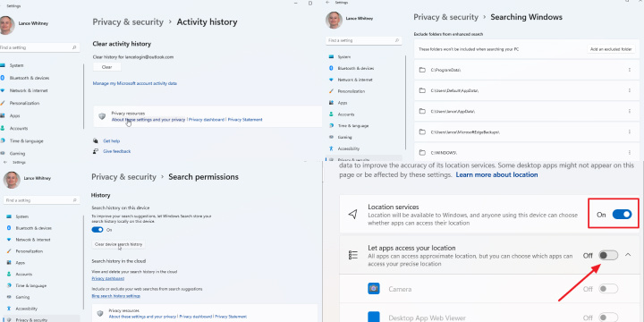Open Privacy dashboard link under Search history in the cloud
The height and width of the screenshot is (322, 644).
pos(107,278)
